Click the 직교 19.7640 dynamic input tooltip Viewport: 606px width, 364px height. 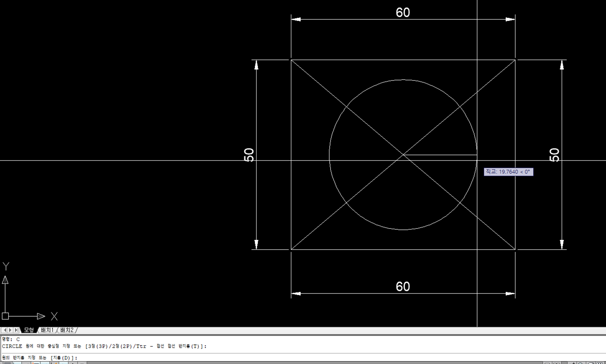[508, 172]
